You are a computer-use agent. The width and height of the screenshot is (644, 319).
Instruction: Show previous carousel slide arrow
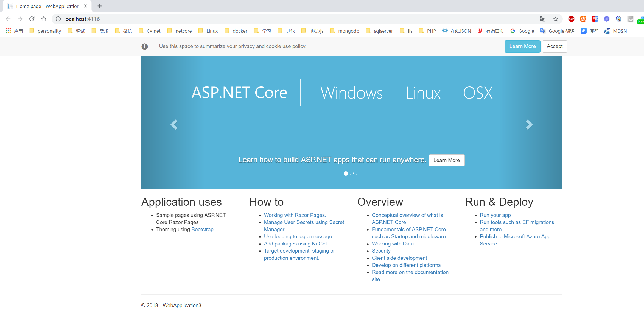[174, 125]
